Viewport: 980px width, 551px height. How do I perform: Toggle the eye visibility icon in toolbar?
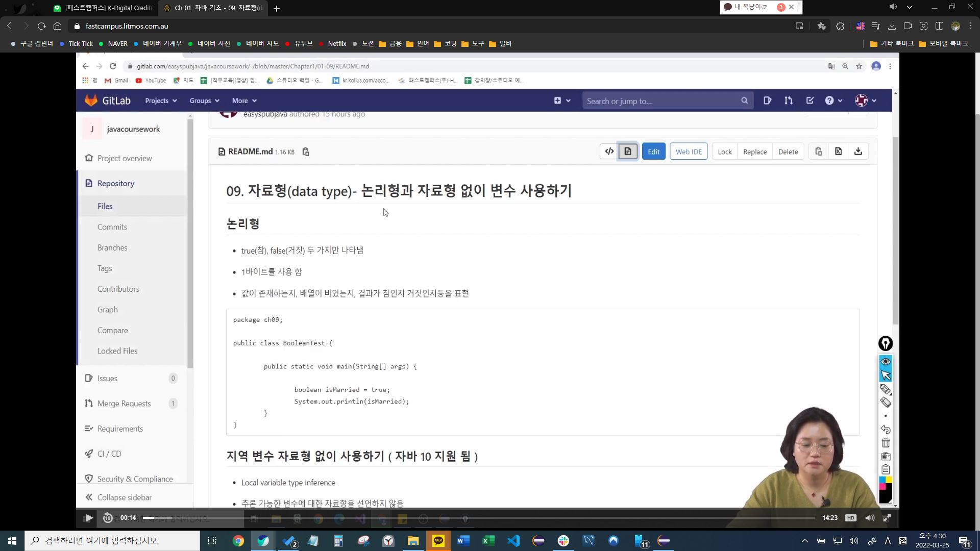(886, 362)
